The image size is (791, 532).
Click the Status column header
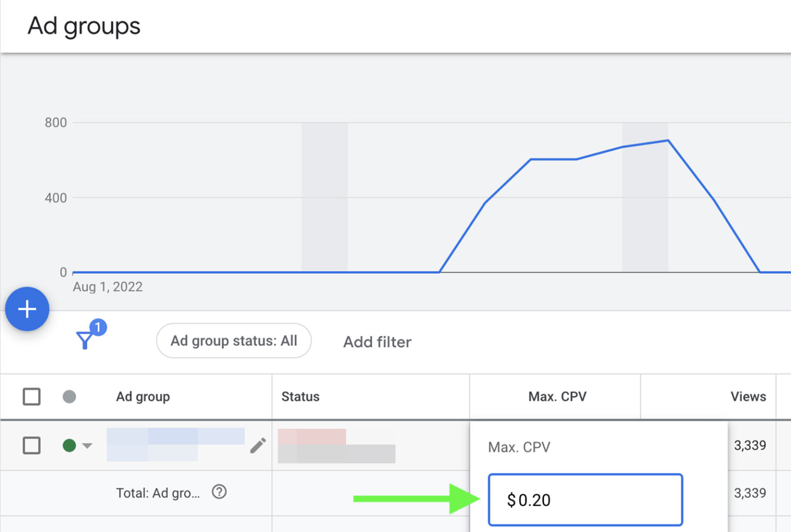coord(300,396)
